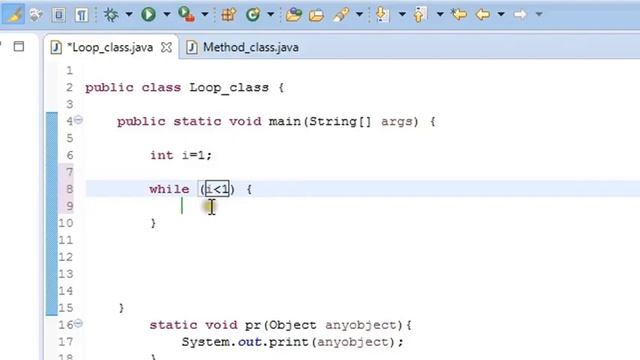Collapse pr method fold marker at line 16
The image size is (640, 360).
coord(78,324)
